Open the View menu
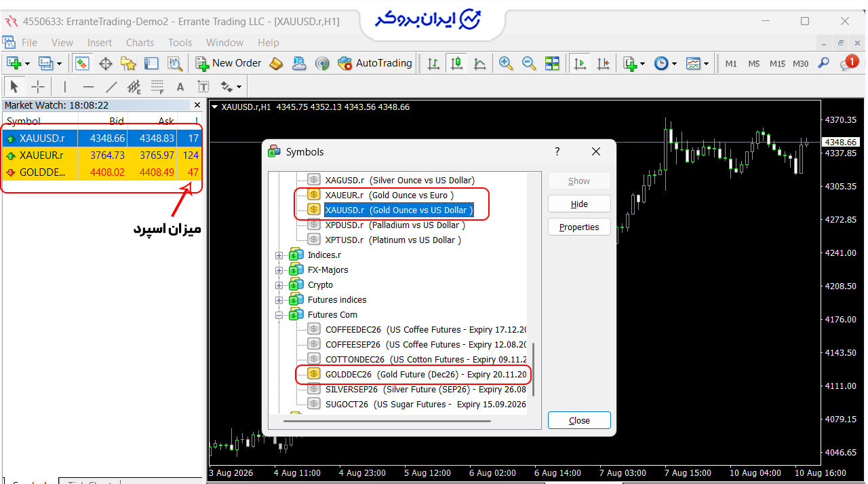Viewport: 868px width, 484px height. point(62,42)
